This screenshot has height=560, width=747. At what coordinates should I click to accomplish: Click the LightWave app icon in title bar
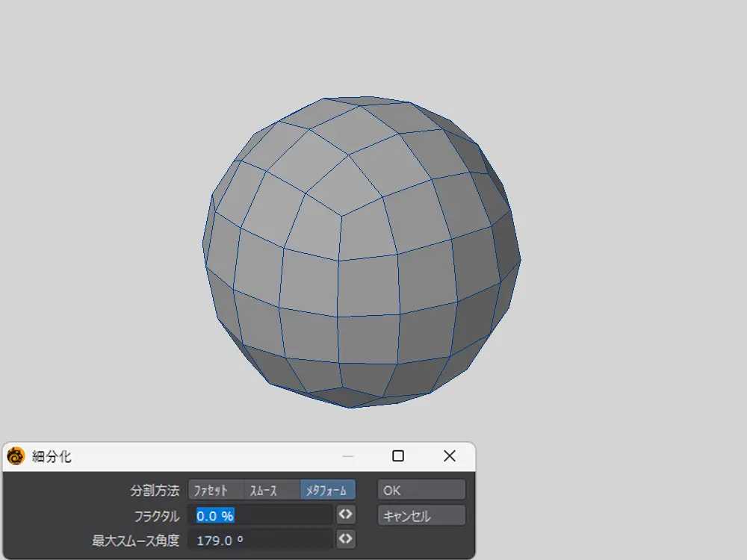pyautogui.click(x=16, y=456)
